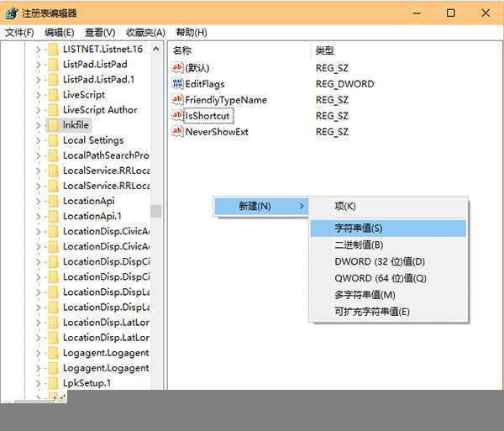Screen dimensions: 504x431
Task: Expand the LocationApi.1 key
Action: pyautogui.click(x=39, y=216)
